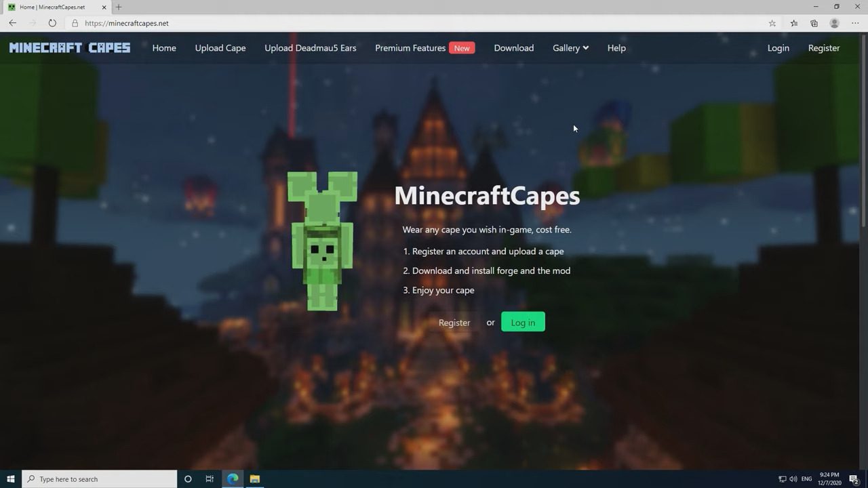868x488 pixels.
Task: Close the MinecraftCapes browser tab
Action: tap(104, 7)
